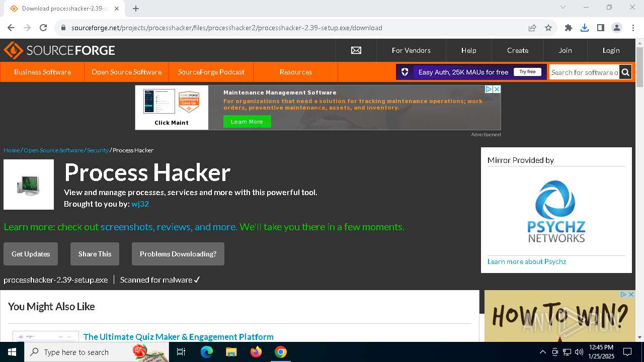Open Chrome extensions puzzle icon
Image resolution: width=644 pixels, height=362 pixels.
click(x=569, y=28)
